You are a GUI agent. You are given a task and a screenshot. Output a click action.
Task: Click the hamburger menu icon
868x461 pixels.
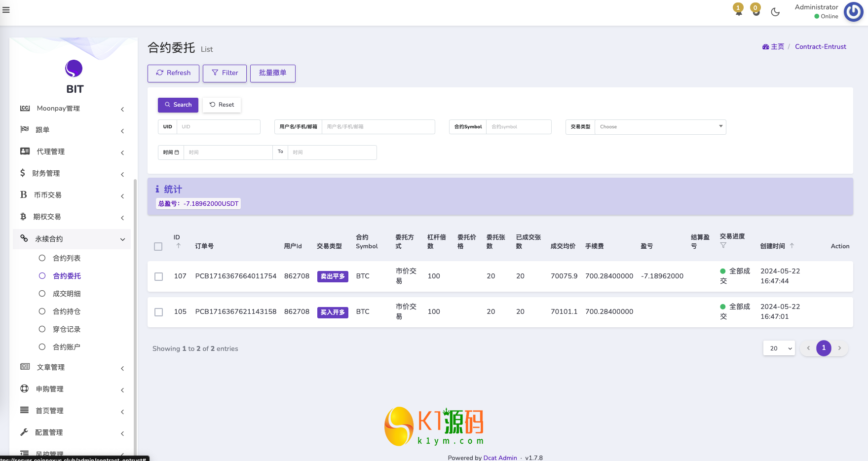tap(6, 10)
